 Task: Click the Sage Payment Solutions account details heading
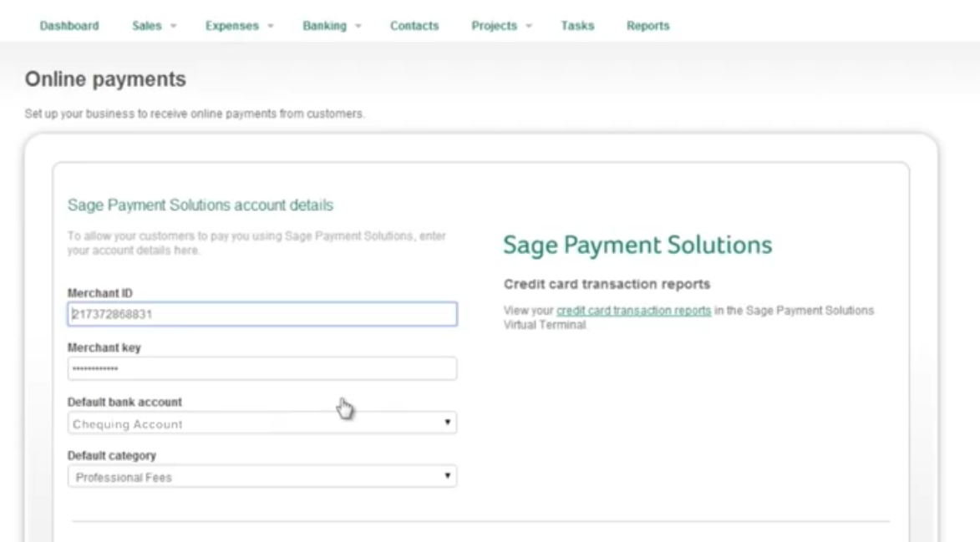pyautogui.click(x=200, y=205)
